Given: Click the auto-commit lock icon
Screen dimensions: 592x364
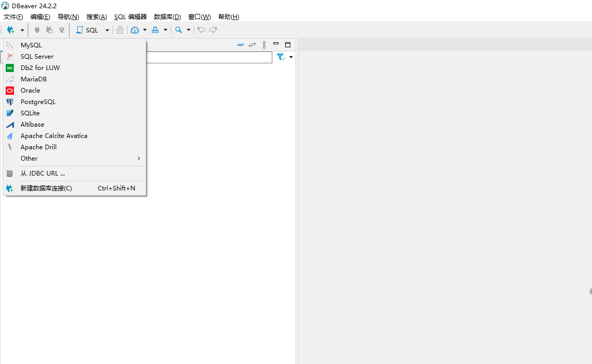Looking at the screenshot, I should pyautogui.click(x=119, y=29).
